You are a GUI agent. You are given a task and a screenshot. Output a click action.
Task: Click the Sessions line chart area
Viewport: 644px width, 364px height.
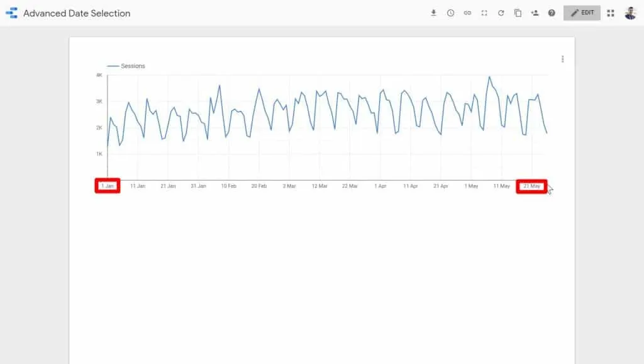pyautogui.click(x=314, y=120)
